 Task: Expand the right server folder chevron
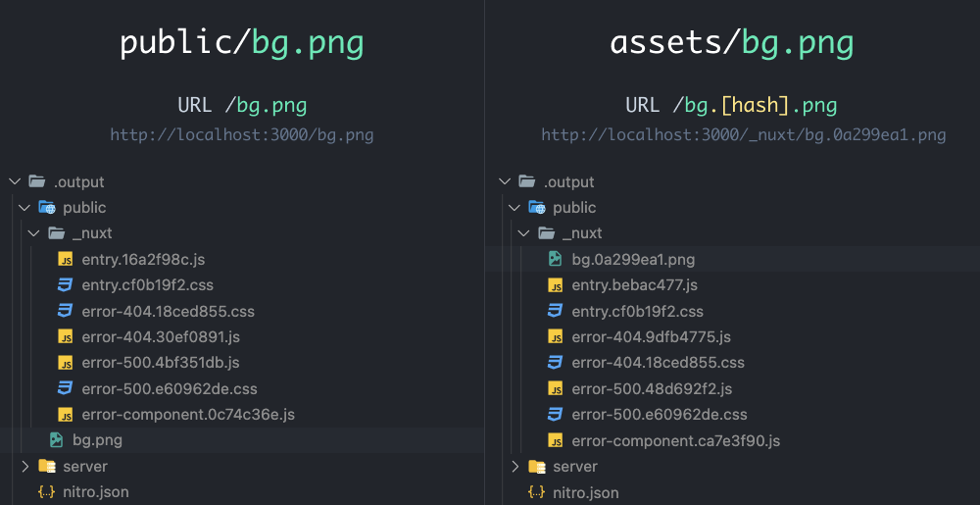(x=514, y=466)
